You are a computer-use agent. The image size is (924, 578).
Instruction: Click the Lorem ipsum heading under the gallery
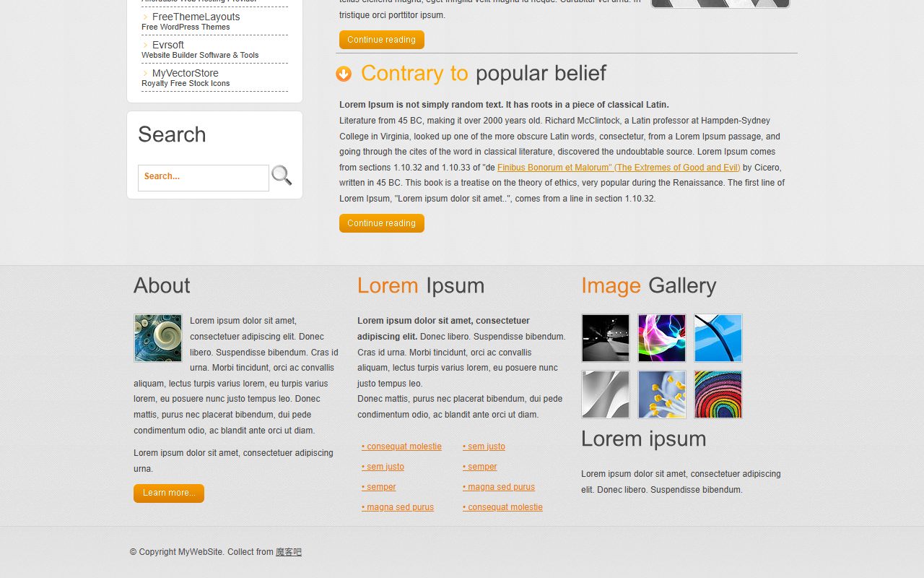(644, 439)
